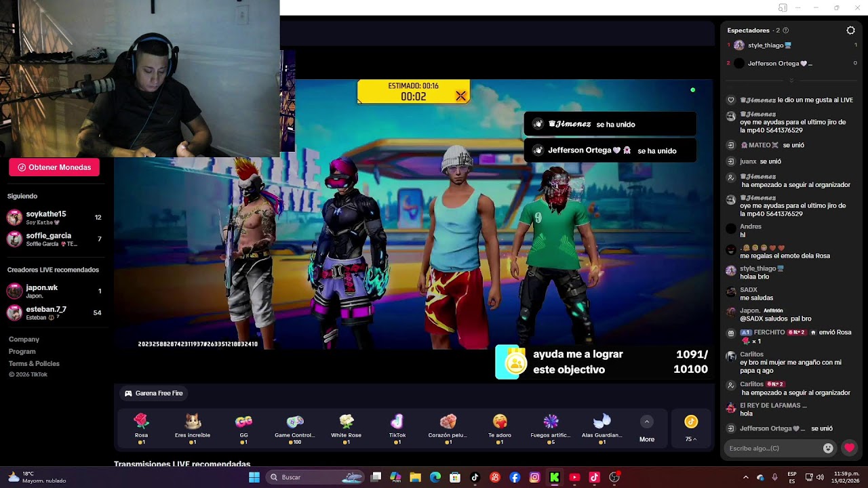Open recommended creator esteban.7.7
Viewport: 868px width, 488px height.
[x=54, y=312]
